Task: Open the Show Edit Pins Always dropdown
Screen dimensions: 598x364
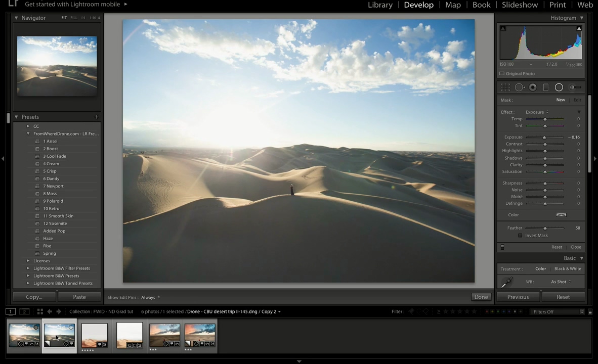Action: (150, 297)
